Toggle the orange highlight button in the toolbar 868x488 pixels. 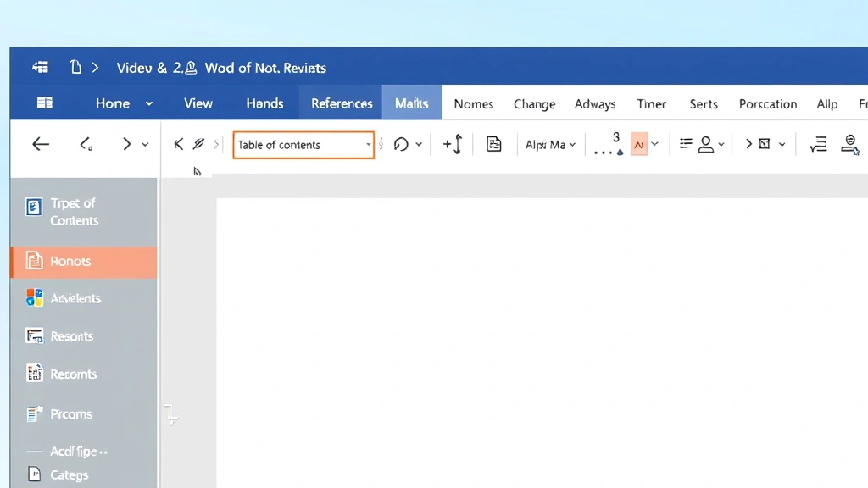point(640,144)
